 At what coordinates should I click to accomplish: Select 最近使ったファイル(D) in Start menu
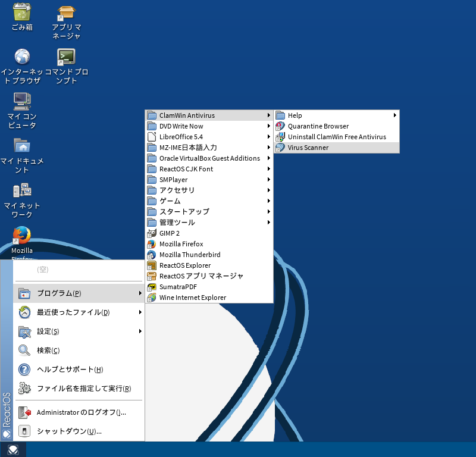[79, 312]
